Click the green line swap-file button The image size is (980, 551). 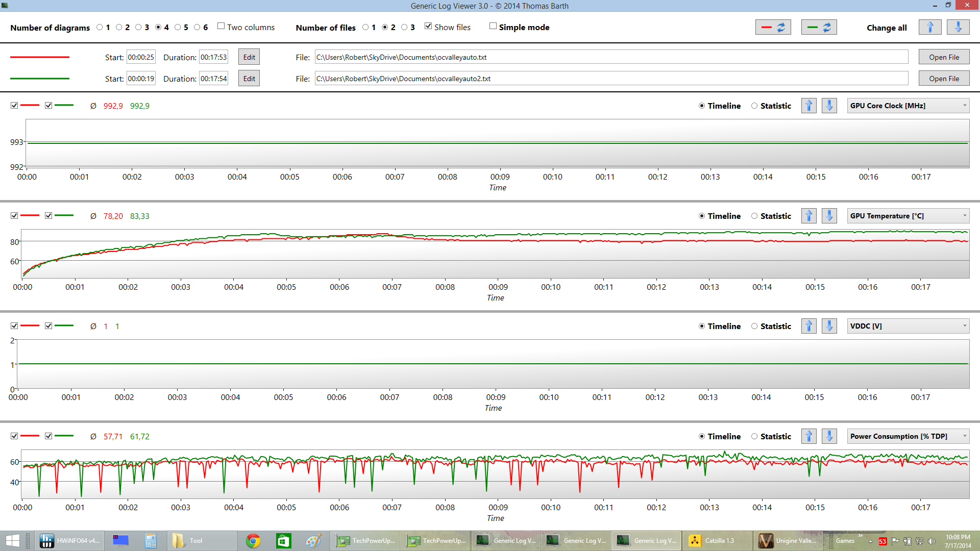point(819,28)
